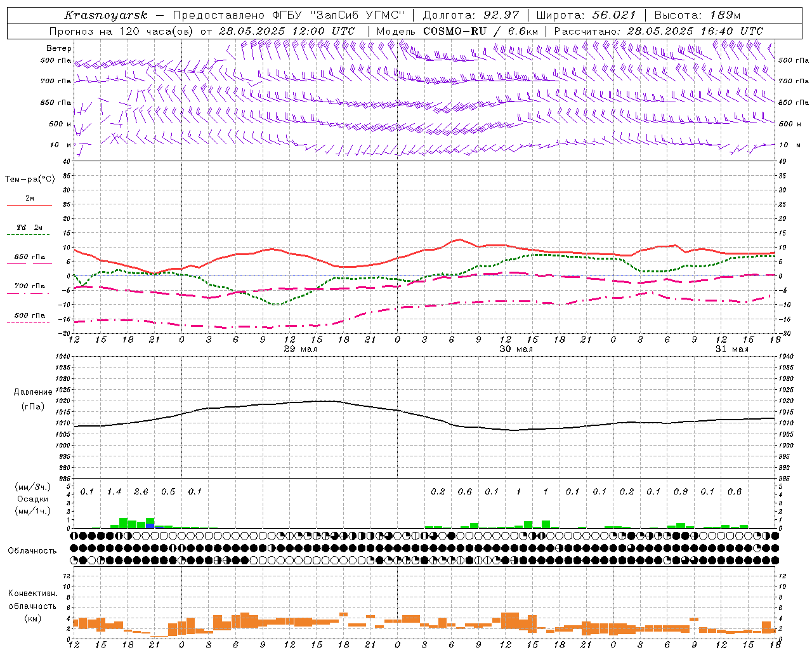Click the 31 мая date label
Viewport: 812px width, 650px height.
click(731, 349)
